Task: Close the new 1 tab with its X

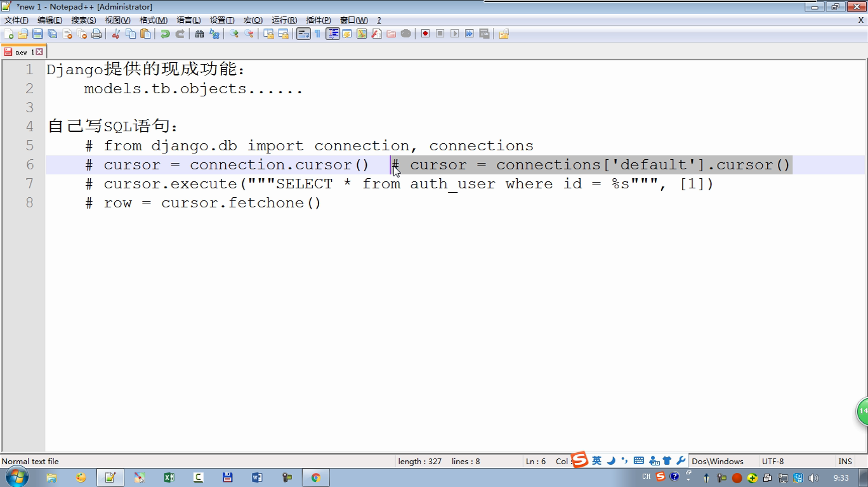Action: [39, 52]
